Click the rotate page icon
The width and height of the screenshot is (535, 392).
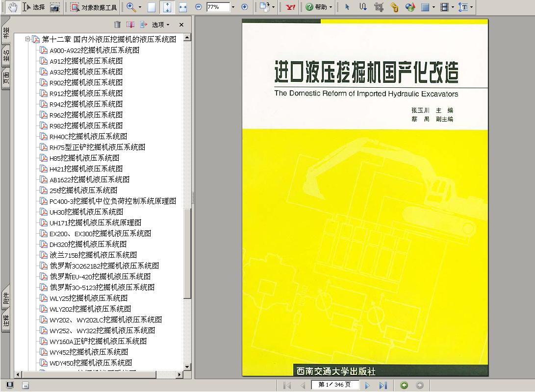pyautogui.click(x=264, y=7)
